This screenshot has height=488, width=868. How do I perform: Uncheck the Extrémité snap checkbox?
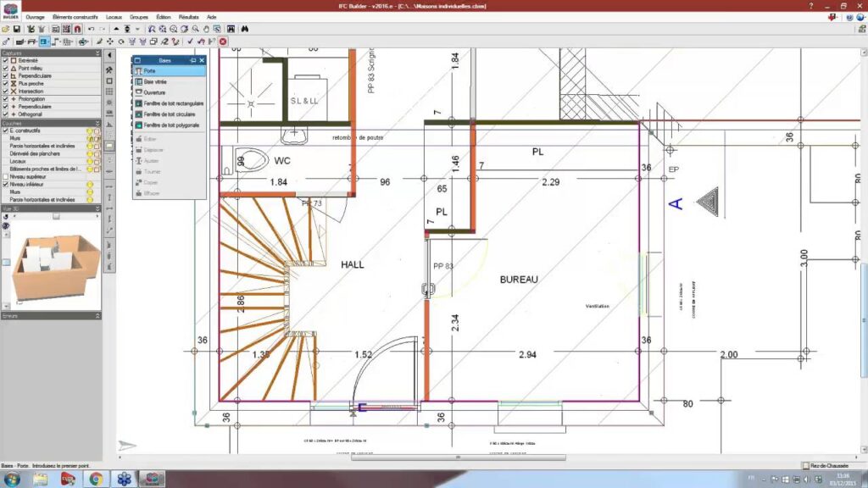tap(5, 61)
